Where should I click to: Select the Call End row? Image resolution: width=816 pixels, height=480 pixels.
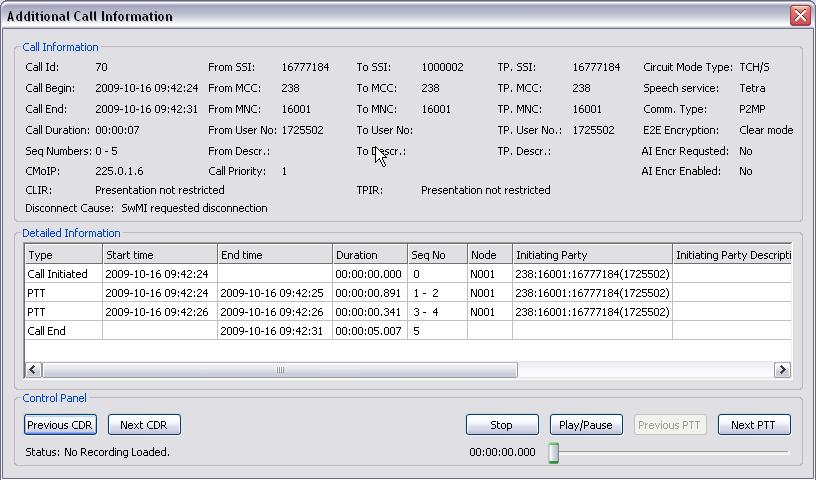point(408,331)
